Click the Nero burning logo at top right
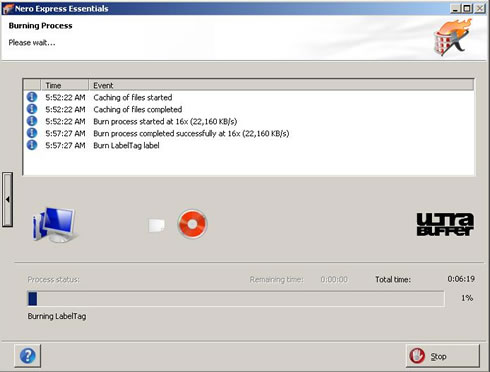Viewport: 490px width, 372px height. pos(453,37)
